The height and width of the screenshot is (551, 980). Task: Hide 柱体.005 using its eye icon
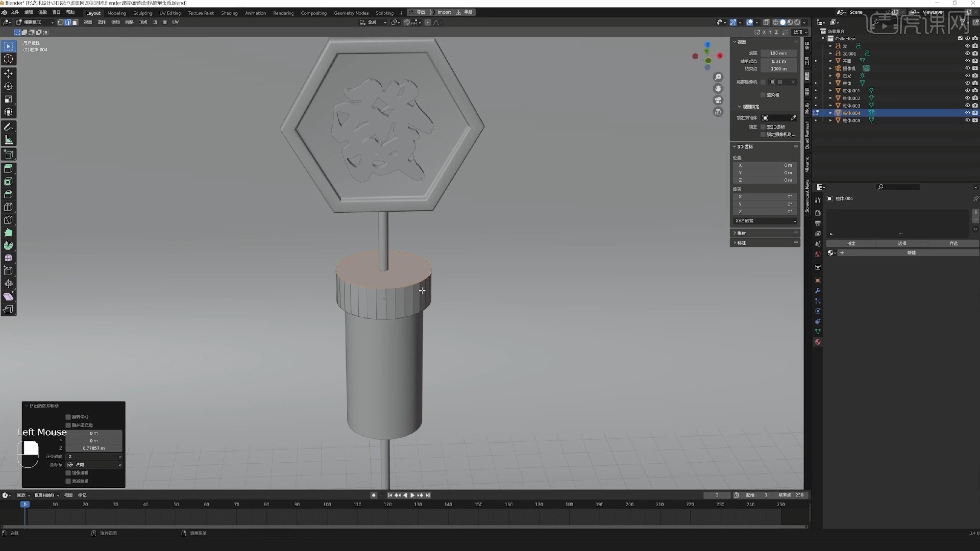point(967,120)
